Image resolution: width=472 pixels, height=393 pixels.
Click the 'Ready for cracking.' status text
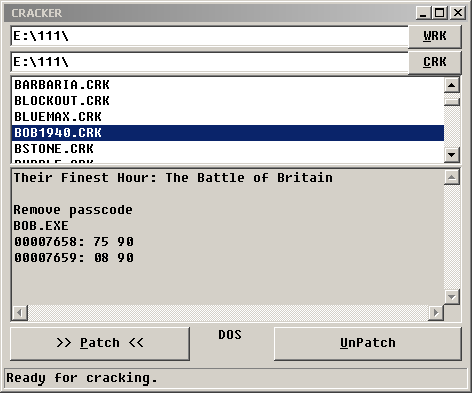82,378
